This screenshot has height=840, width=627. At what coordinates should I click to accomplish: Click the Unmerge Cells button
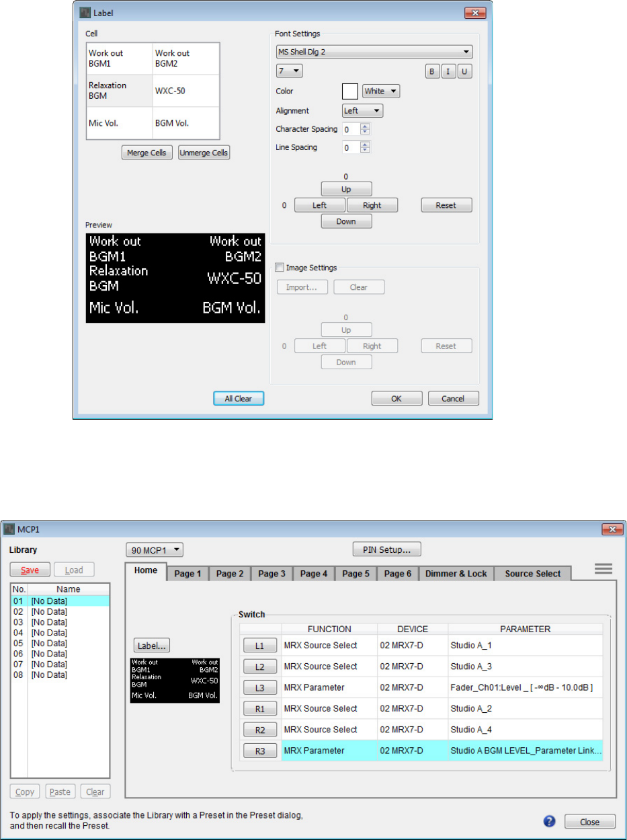click(x=204, y=153)
